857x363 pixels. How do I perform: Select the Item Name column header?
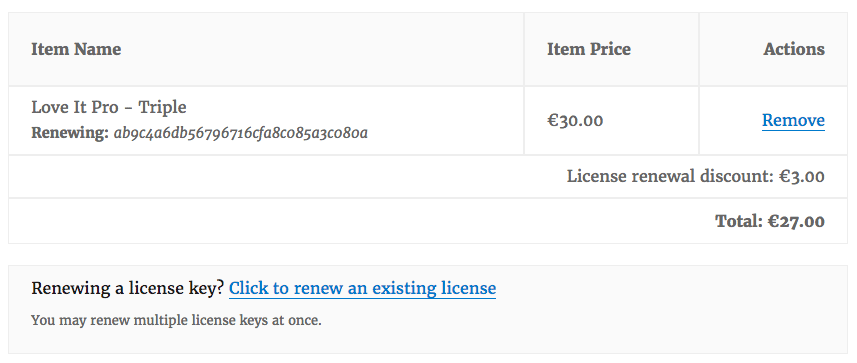click(x=76, y=49)
